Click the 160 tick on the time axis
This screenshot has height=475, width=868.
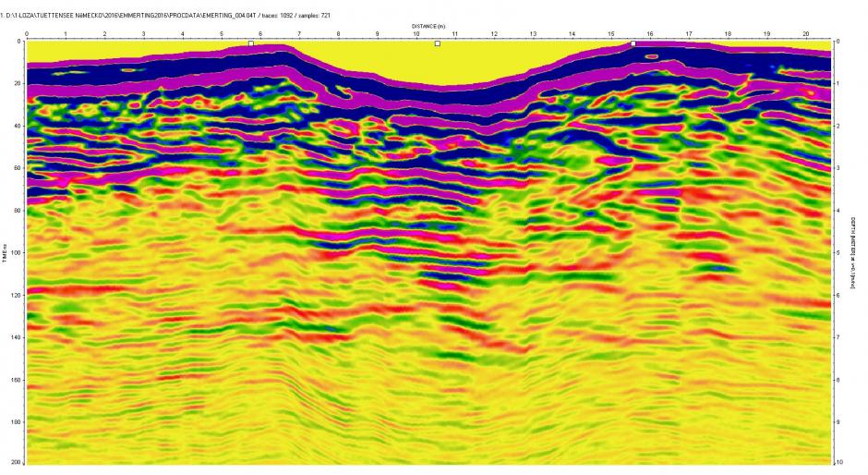[x=17, y=380]
